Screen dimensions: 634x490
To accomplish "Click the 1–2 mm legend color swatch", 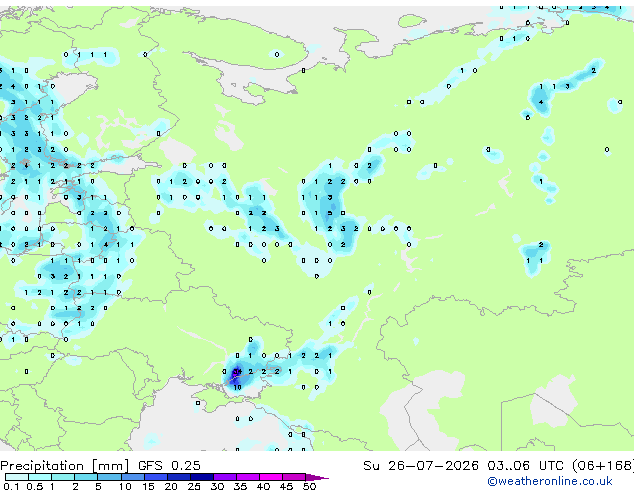I will pos(63,477).
